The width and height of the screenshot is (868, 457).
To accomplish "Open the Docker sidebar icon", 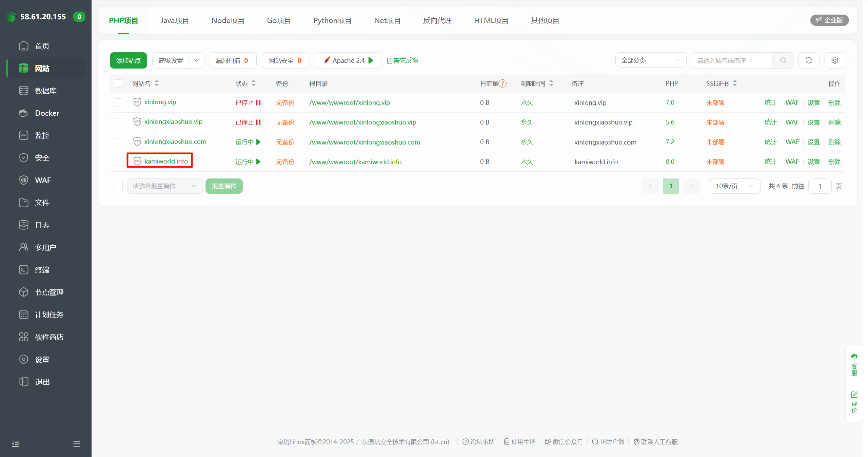I will 24,113.
